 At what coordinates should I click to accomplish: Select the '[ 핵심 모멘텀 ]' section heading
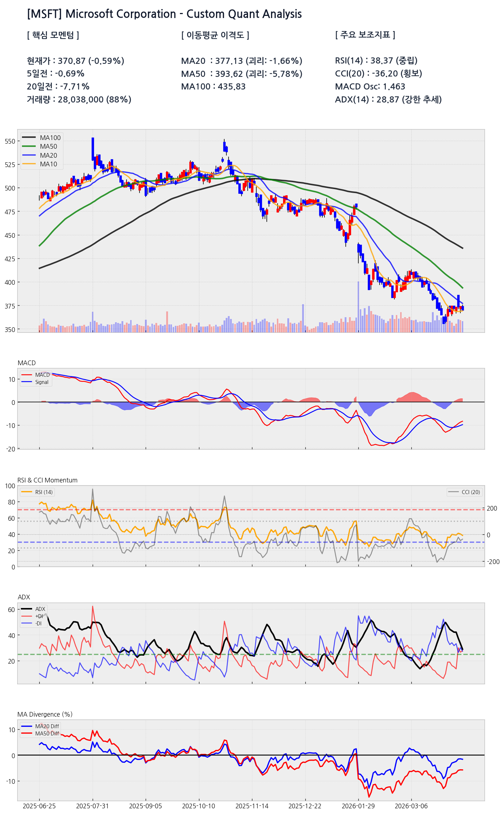tap(53, 35)
